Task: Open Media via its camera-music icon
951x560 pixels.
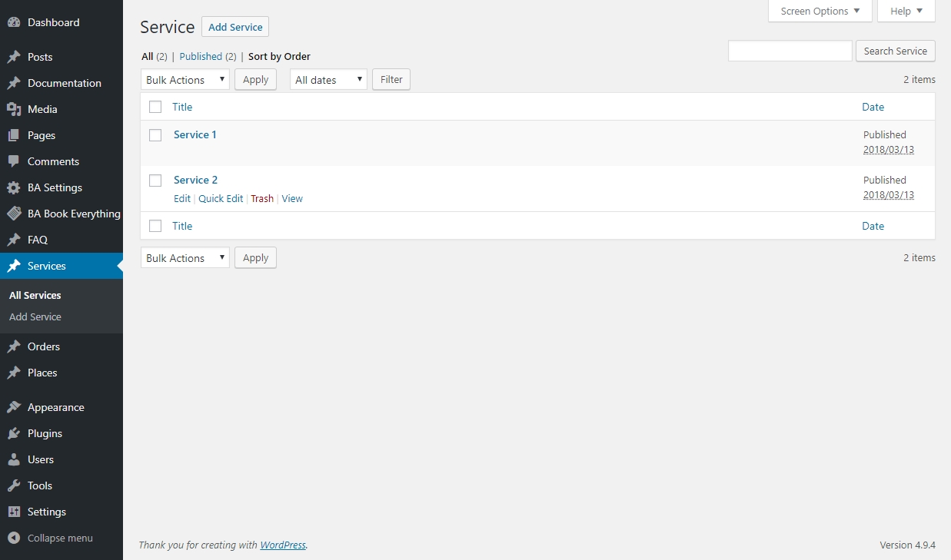Action: [x=13, y=109]
